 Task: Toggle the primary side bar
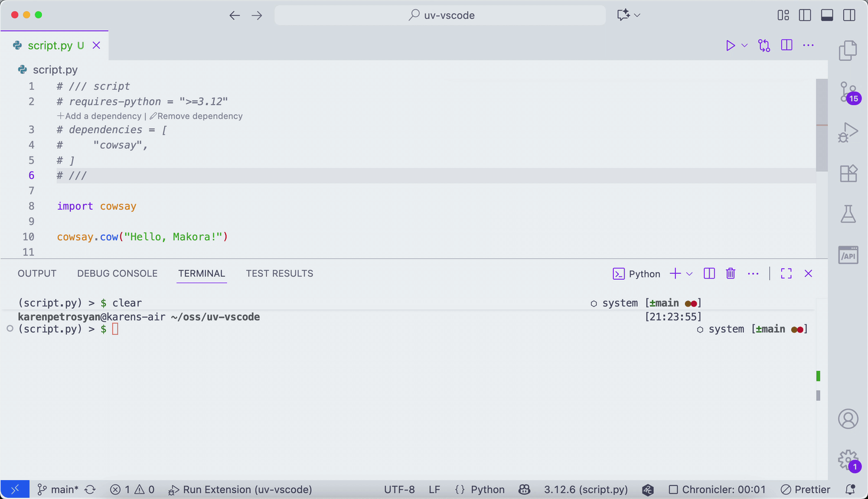tap(805, 15)
